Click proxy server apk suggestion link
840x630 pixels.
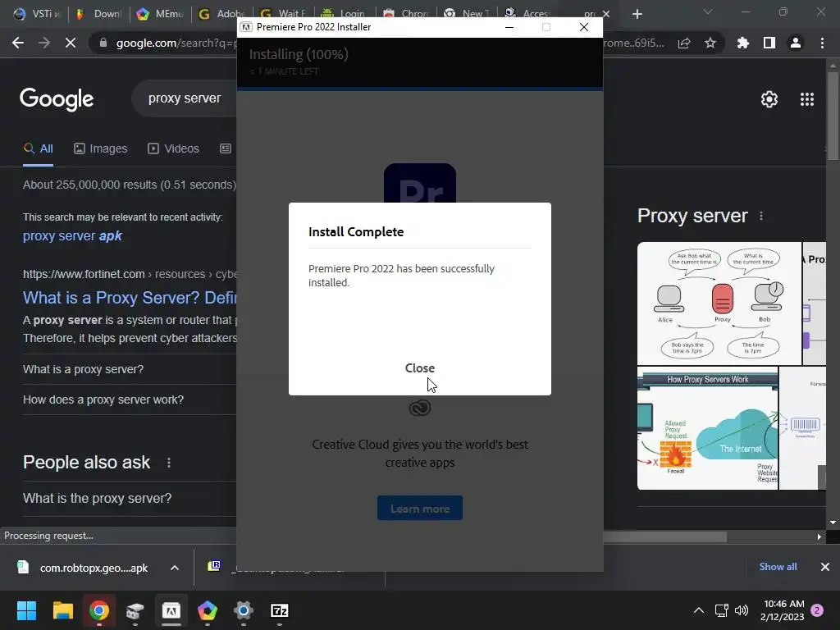(x=72, y=235)
